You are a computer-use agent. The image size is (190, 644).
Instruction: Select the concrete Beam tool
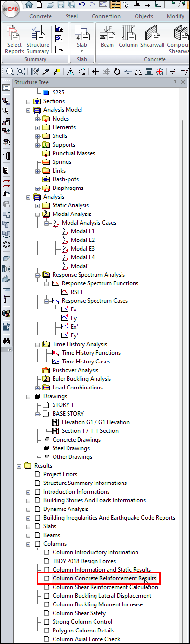point(107,37)
